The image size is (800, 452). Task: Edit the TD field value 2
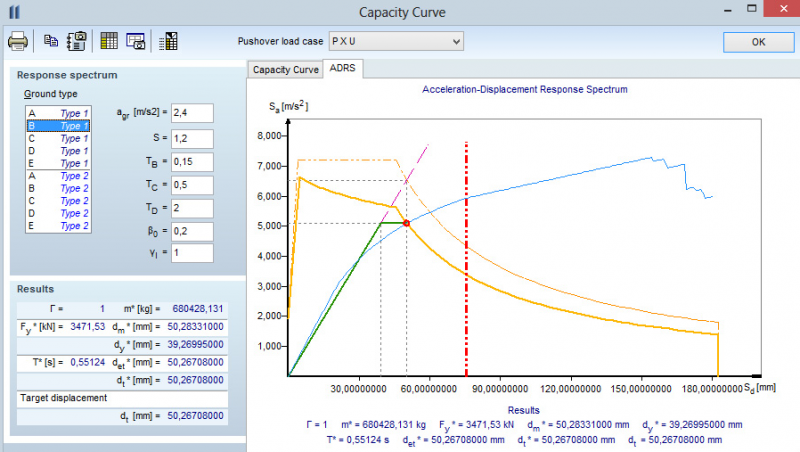(x=192, y=208)
